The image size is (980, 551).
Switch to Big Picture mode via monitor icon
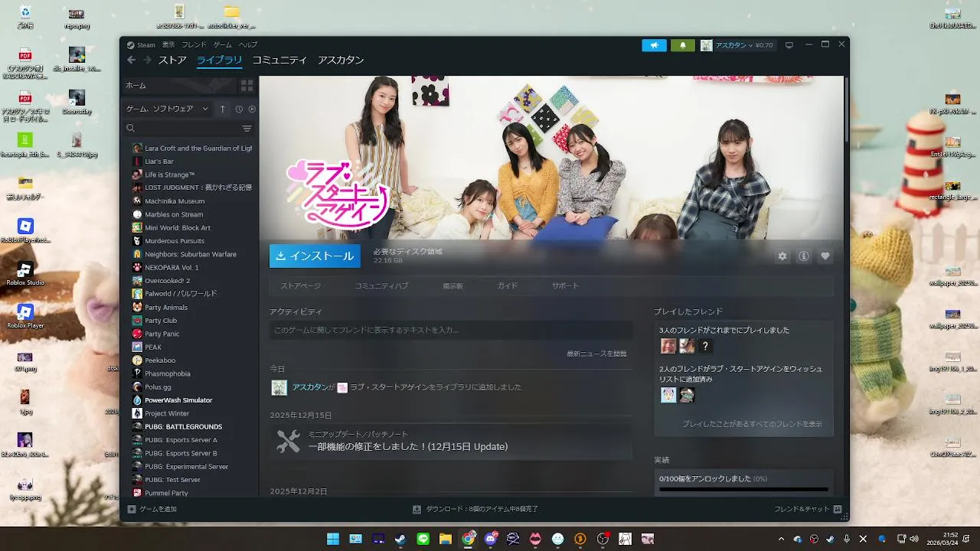click(x=789, y=45)
